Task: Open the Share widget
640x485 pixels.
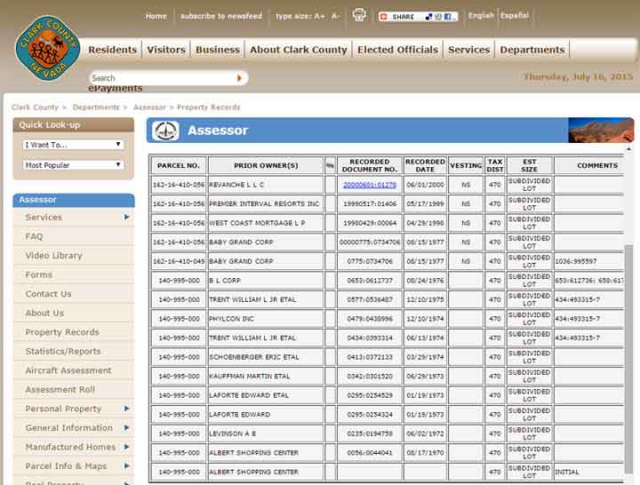Action: (x=417, y=16)
